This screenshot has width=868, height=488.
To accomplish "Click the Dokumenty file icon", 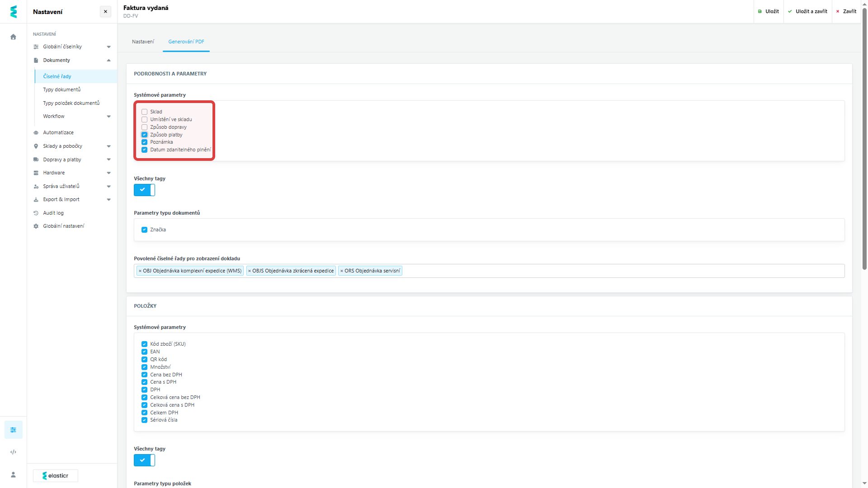I will [x=36, y=61].
